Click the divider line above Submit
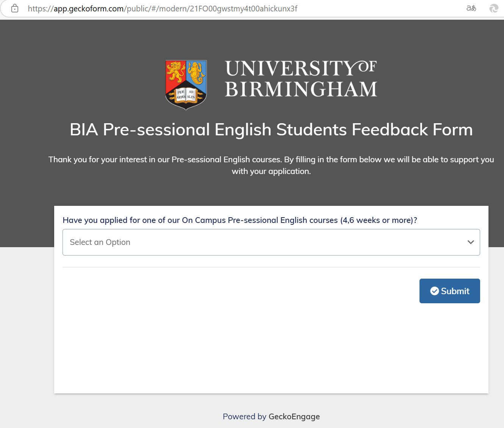This screenshot has height=428, width=504. click(x=271, y=267)
